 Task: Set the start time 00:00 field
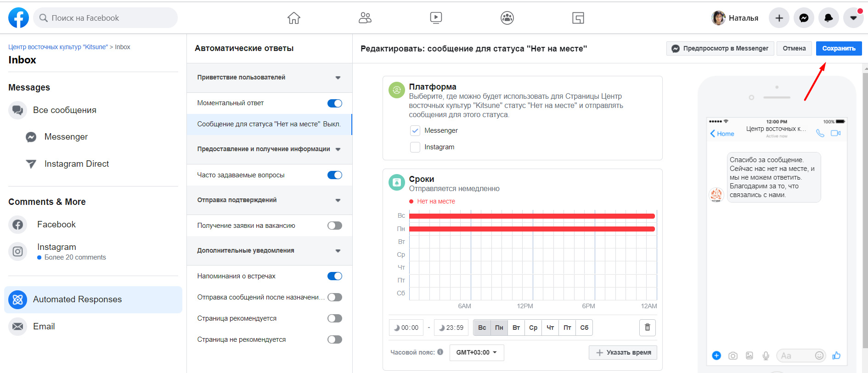(x=406, y=328)
